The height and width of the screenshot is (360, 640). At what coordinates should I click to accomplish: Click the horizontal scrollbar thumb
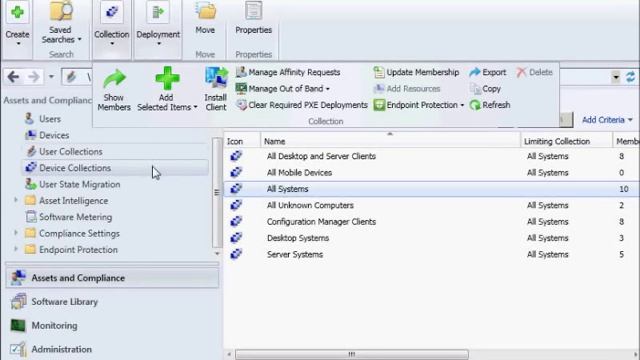click(352, 354)
